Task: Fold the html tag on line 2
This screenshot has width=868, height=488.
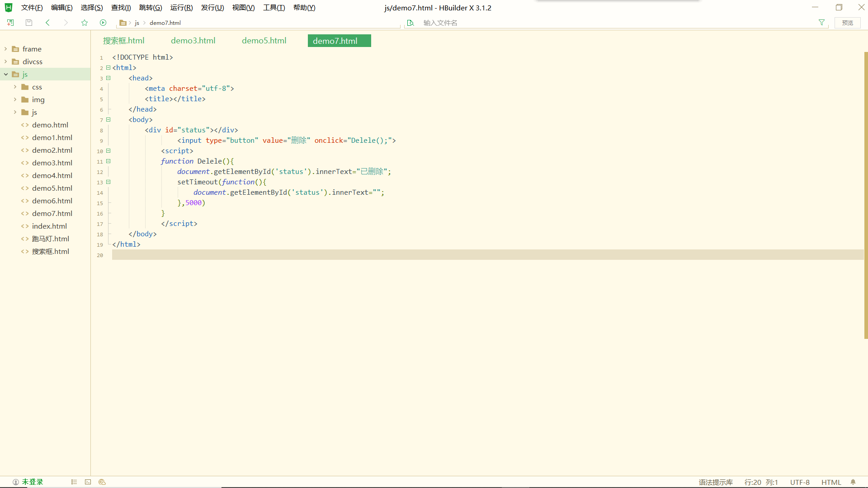Action: click(x=108, y=68)
